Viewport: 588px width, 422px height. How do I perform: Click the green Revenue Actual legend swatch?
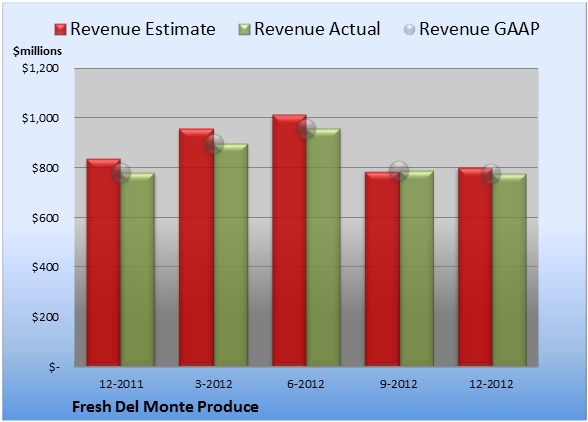244,30
